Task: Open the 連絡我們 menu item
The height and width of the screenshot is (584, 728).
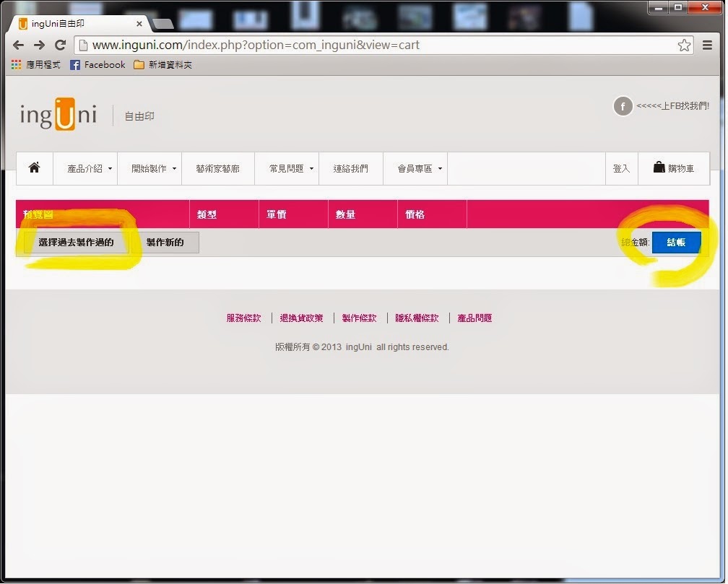Action: (x=350, y=168)
